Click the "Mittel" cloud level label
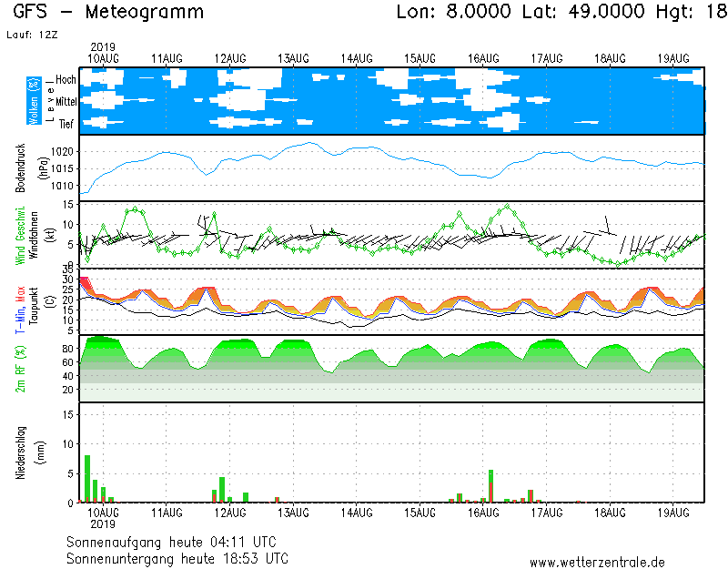This screenshot has width=728, height=569. [x=64, y=102]
